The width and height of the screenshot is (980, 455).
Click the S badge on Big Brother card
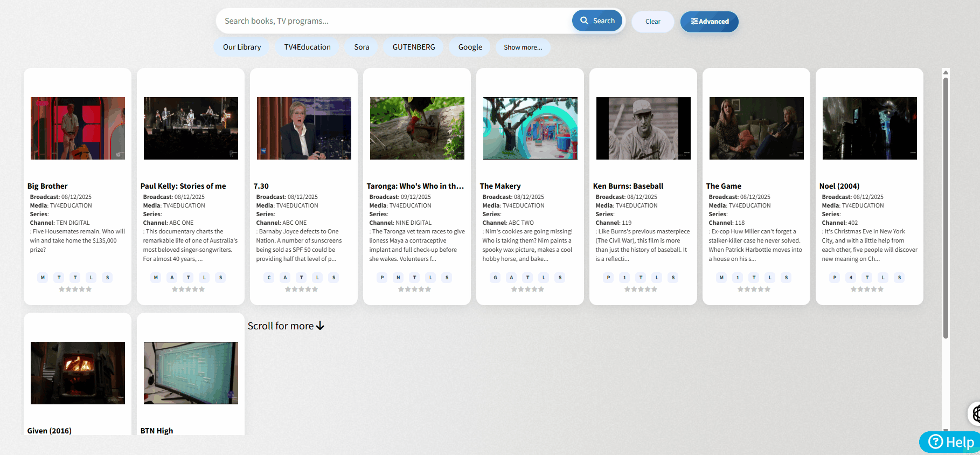click(x=107, y=278)
